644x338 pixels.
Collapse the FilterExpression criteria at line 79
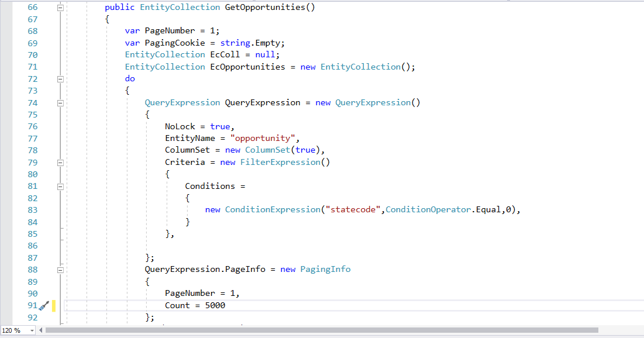(60, 162)
